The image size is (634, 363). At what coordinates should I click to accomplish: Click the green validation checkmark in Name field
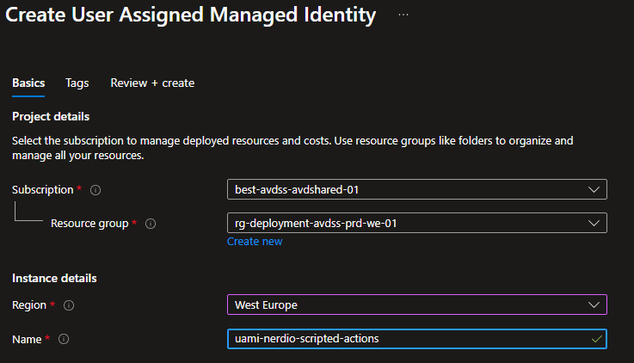click(x=597, y=339)
